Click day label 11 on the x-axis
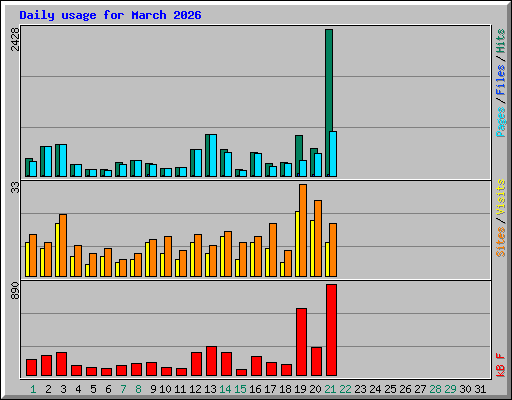The image size is (512, 400). point(180,389)
